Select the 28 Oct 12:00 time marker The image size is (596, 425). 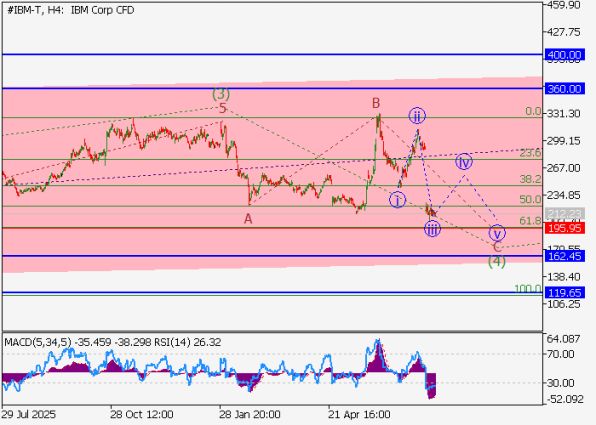(x=142, y=414)
